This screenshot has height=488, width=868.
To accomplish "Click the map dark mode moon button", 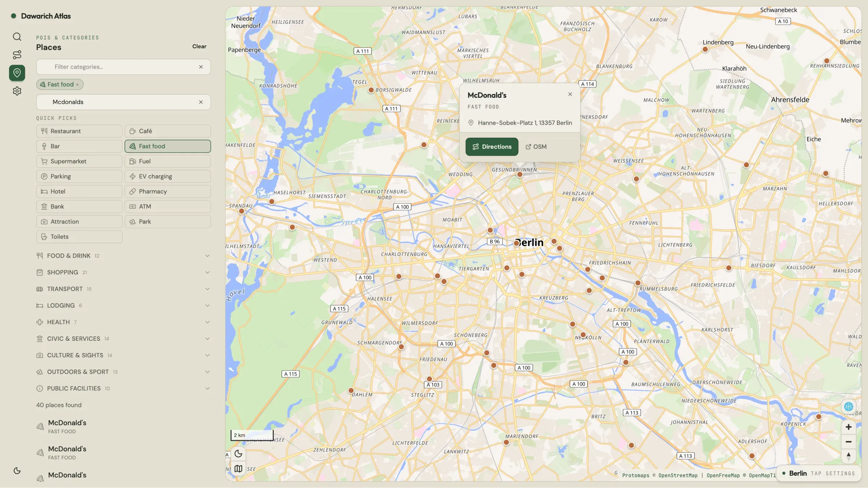I will point(238,454).
